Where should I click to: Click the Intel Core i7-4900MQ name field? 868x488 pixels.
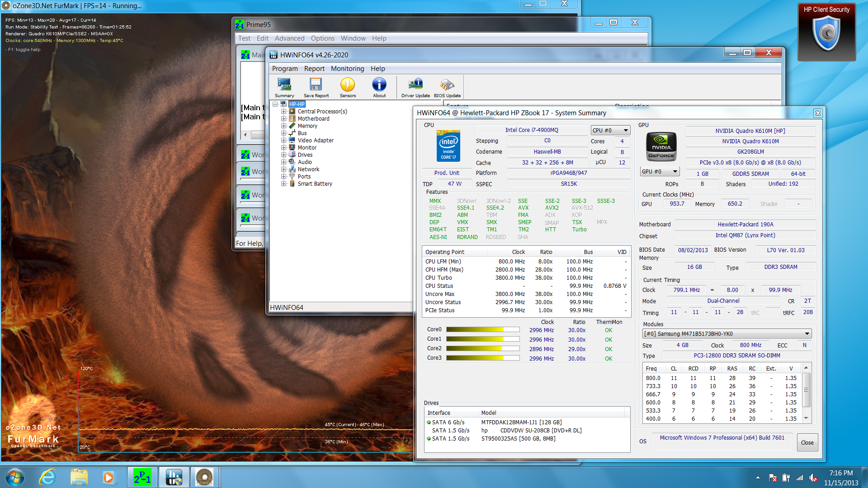(x=532, y=130)
